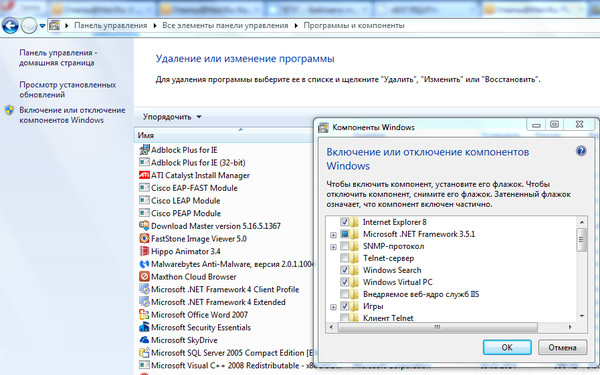Screen dimensions: 600x375
Task: Open the Упорядочить dropdown menu
Action: pos(172,117)
